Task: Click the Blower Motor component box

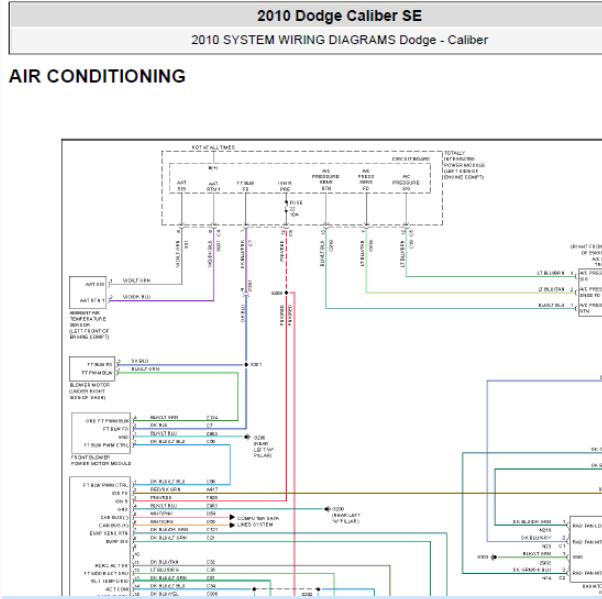Action: click(x=92, y=369)
